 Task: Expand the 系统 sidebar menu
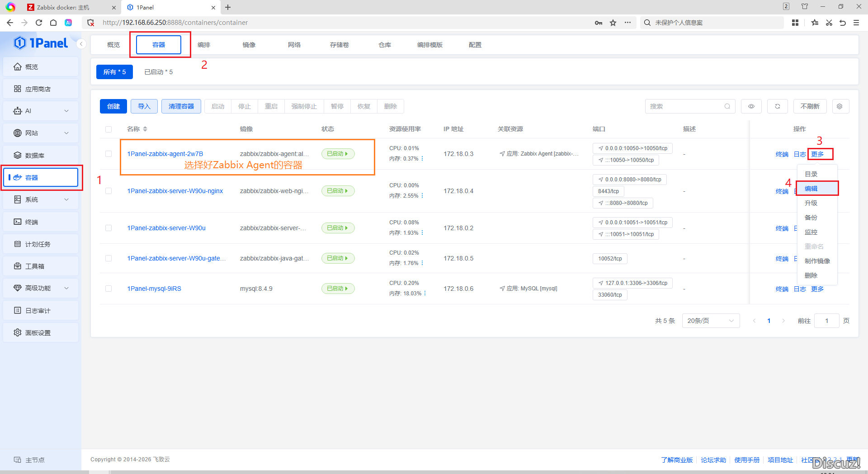pos(41,199)
